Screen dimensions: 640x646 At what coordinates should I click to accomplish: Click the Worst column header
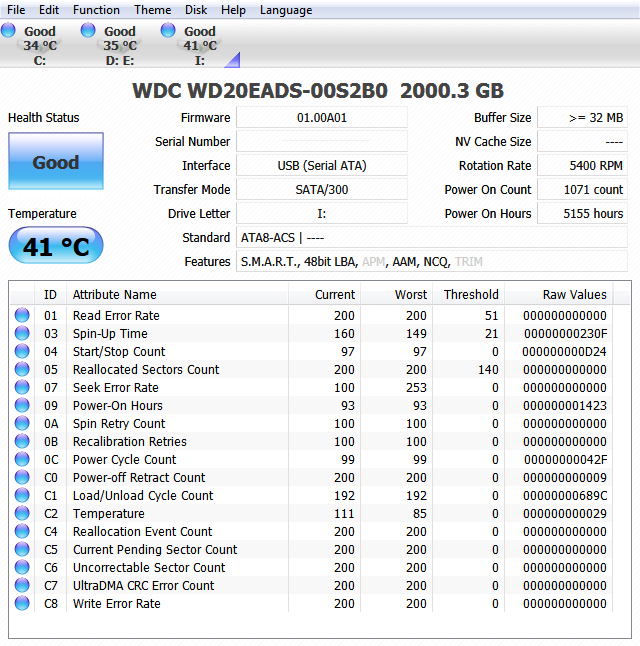point(396,295)
